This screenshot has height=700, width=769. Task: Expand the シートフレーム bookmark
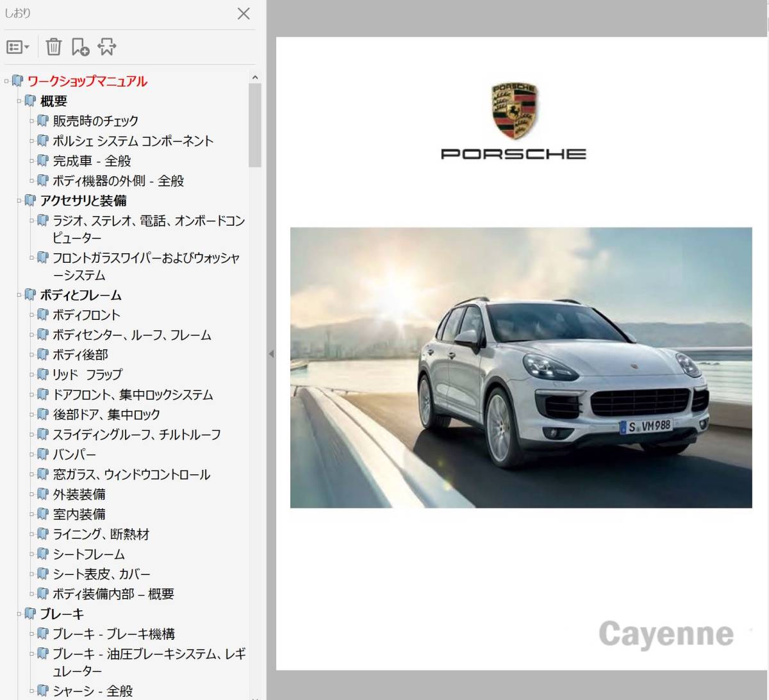click(x=32, y=554)
